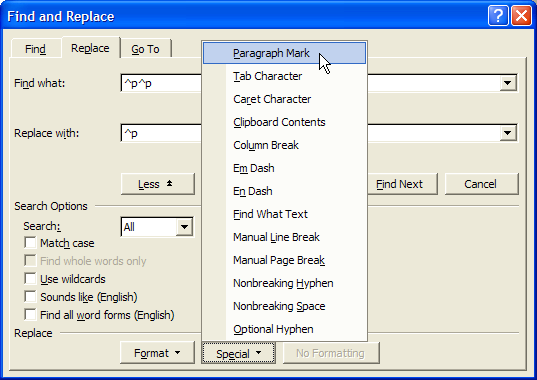The height and width of the screenshot is (380, 537).
Task: Close the Find and Replace dialog
Action: tap(521, 16)
